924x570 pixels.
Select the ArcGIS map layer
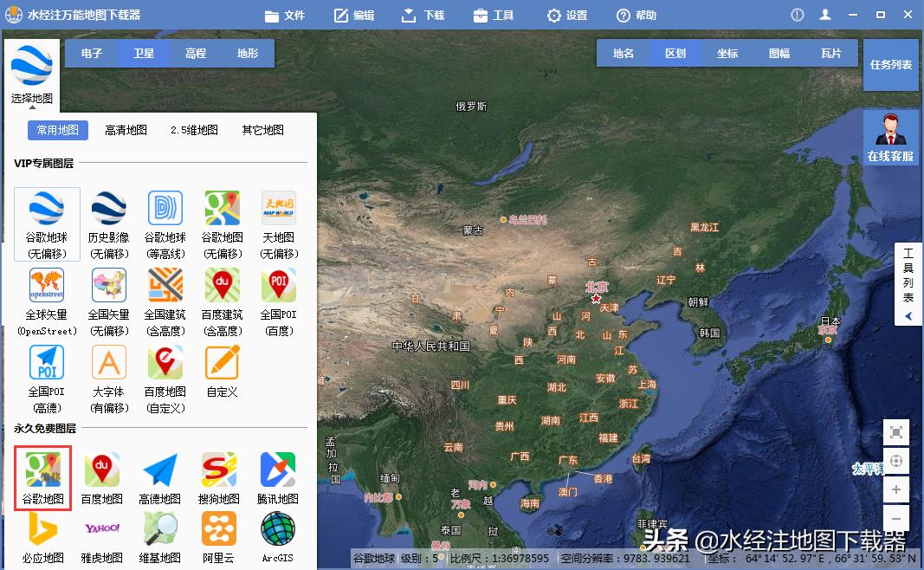(x=276, y=537)
